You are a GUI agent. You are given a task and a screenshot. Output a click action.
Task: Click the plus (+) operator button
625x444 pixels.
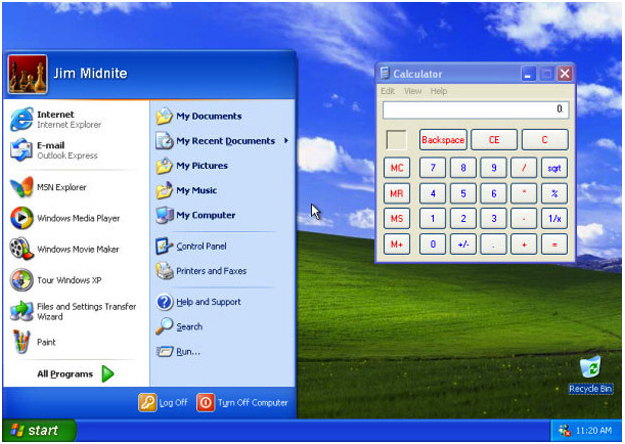pyautogui.click(x=524, y=244)
